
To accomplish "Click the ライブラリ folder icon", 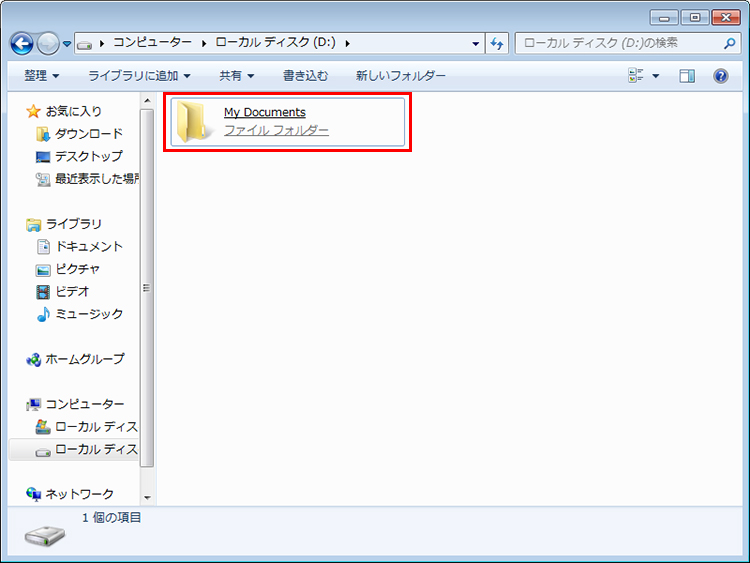I will [x=33, y=224].
